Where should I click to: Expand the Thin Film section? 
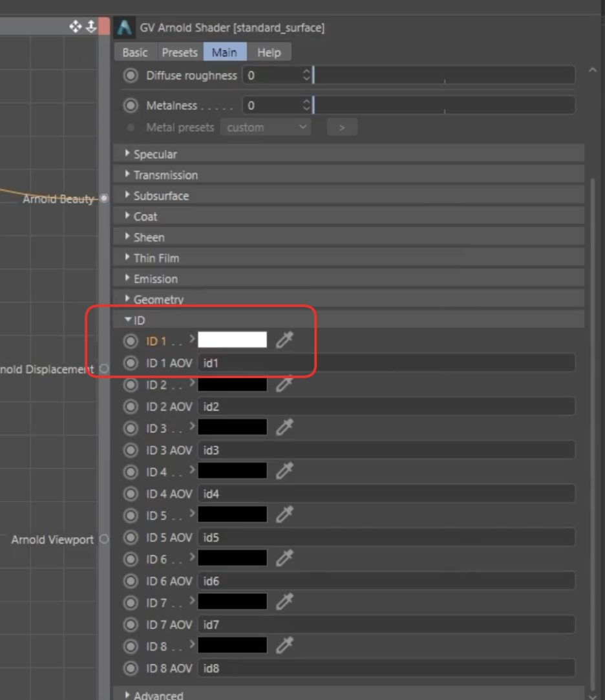348,258
